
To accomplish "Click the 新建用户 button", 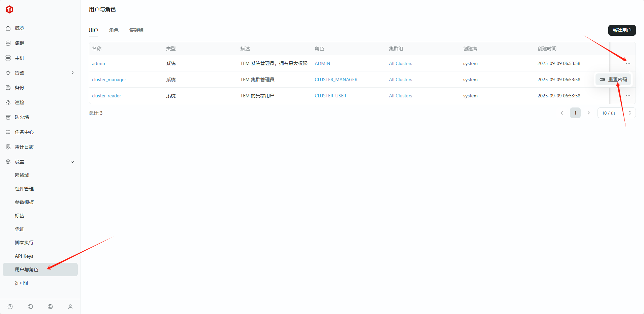I will pos(622,30).
